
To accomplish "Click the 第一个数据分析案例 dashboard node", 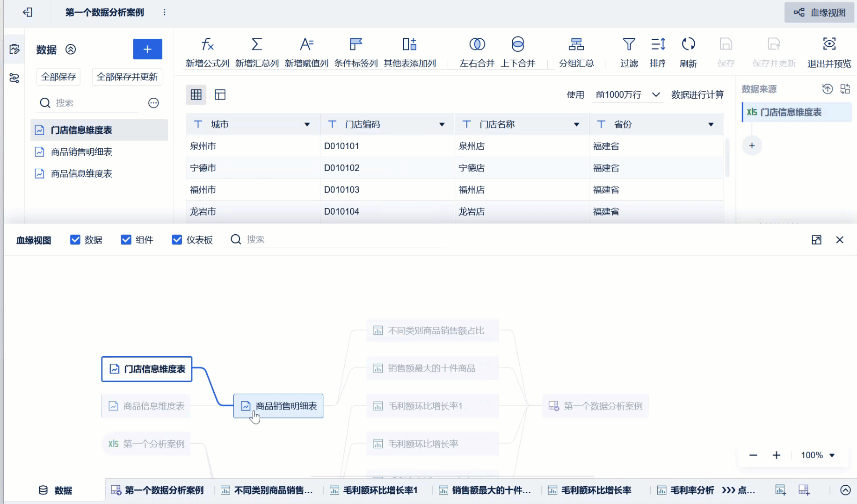I will [596, 406].
